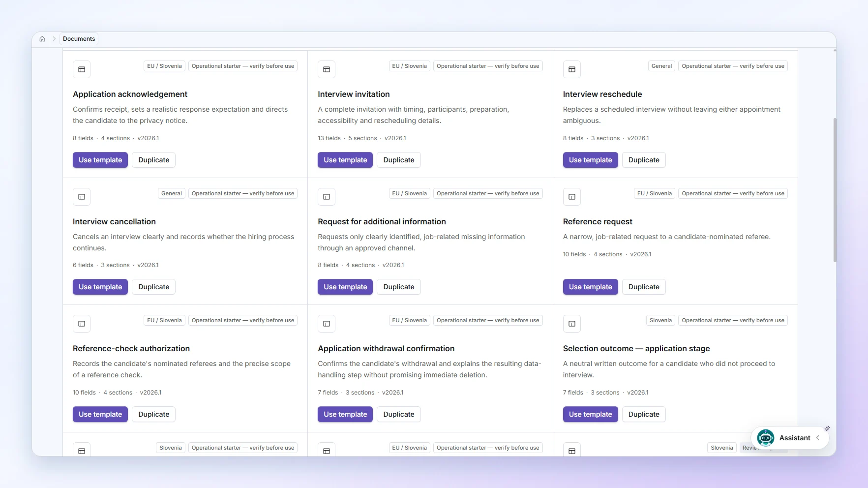868x488 pixels.
Task: Select the Interview invitation title
Action: pos(354,94)
